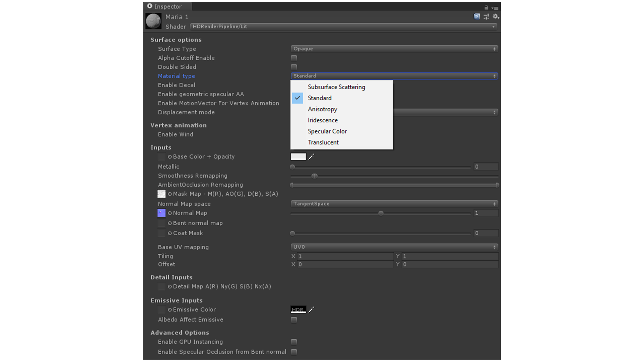This screenshot has height=362, width=644.
Task: Choose Standard in the material type list
Action: pos(341,98)
